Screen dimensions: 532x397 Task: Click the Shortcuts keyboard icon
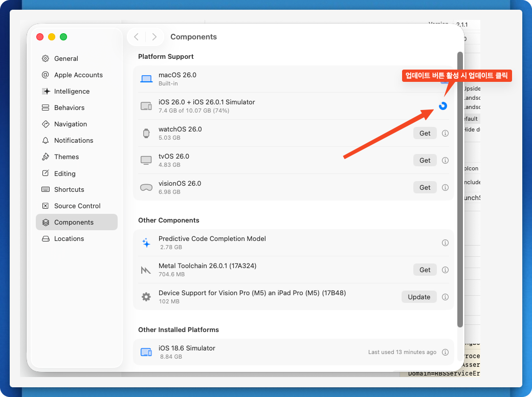click(46, 189)
